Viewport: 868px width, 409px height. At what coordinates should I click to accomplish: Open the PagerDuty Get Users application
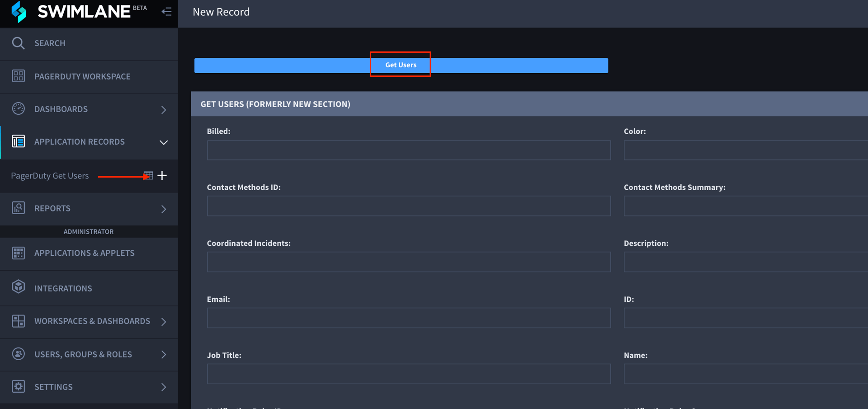pos(50,176)
